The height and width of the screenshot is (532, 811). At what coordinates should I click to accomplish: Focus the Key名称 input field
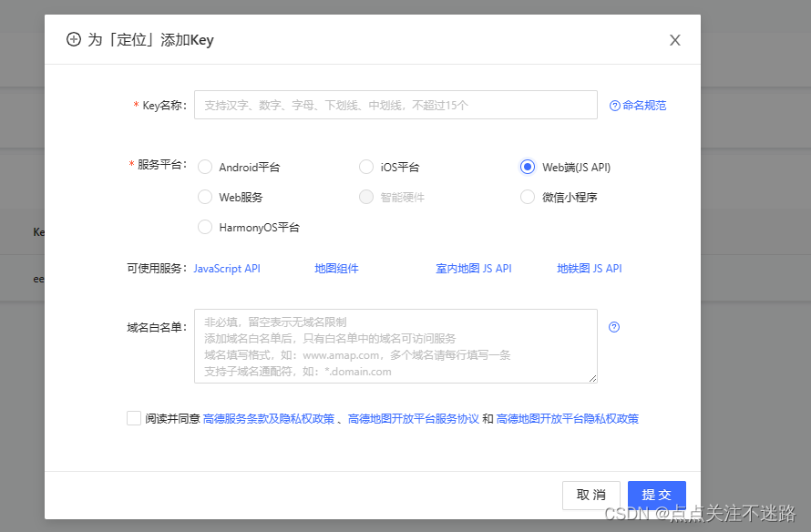click(x=395, y=105)
